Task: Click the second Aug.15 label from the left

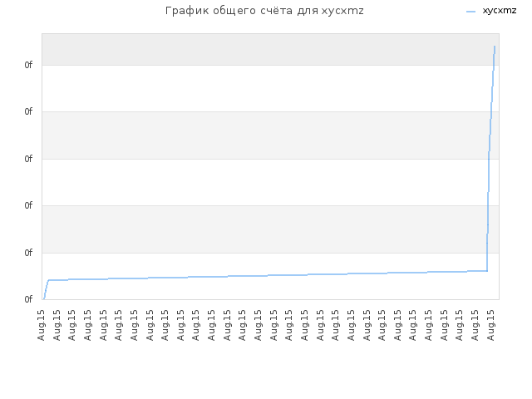Action: click(57, 325)
